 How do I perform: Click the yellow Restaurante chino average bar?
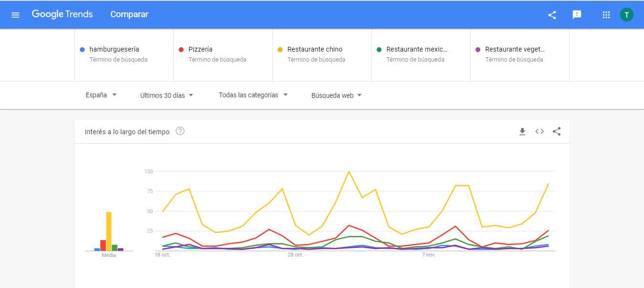coord(109,231)
